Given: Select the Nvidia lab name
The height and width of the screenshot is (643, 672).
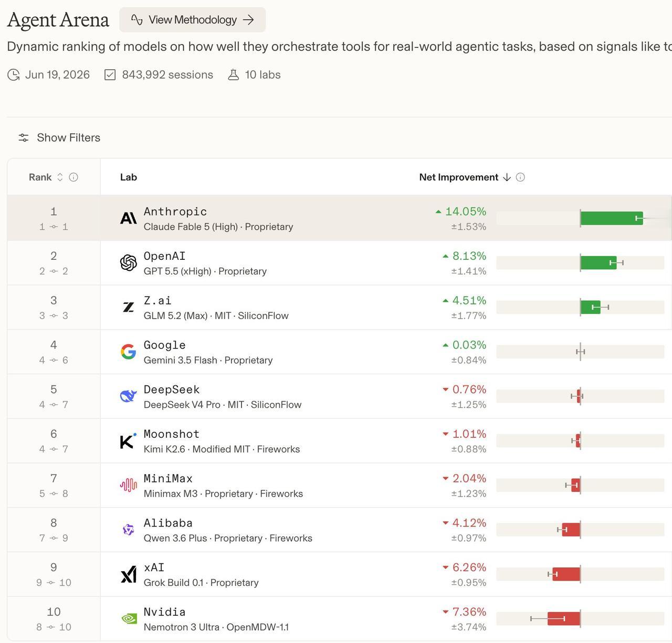Looking at the screenshot, I should [x=164, y=613].
